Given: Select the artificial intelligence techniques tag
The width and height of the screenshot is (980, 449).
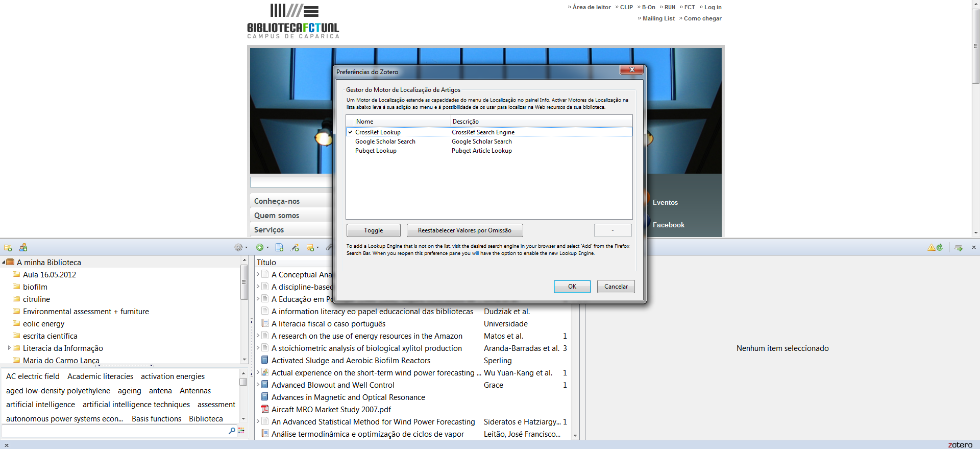Looking at the screenshot, I should pyautogui.click(x=136, y=405).
